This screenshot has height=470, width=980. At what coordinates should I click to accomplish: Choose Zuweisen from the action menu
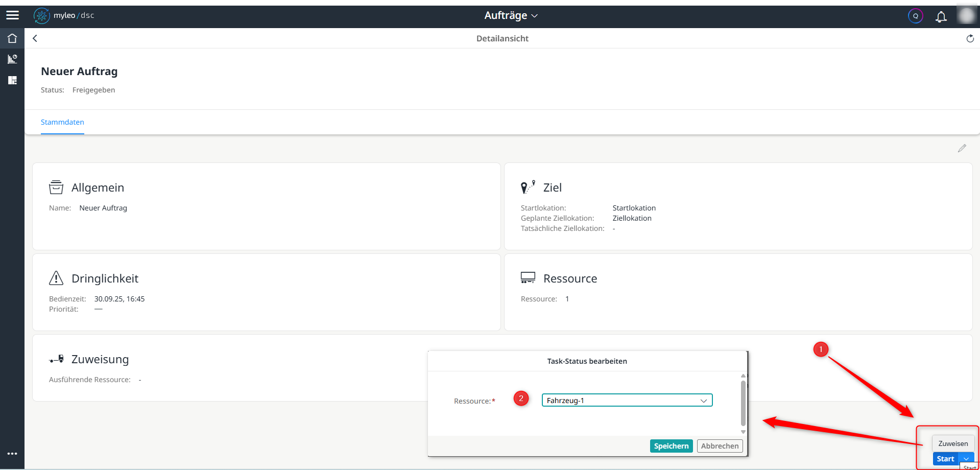coord(953,443)
